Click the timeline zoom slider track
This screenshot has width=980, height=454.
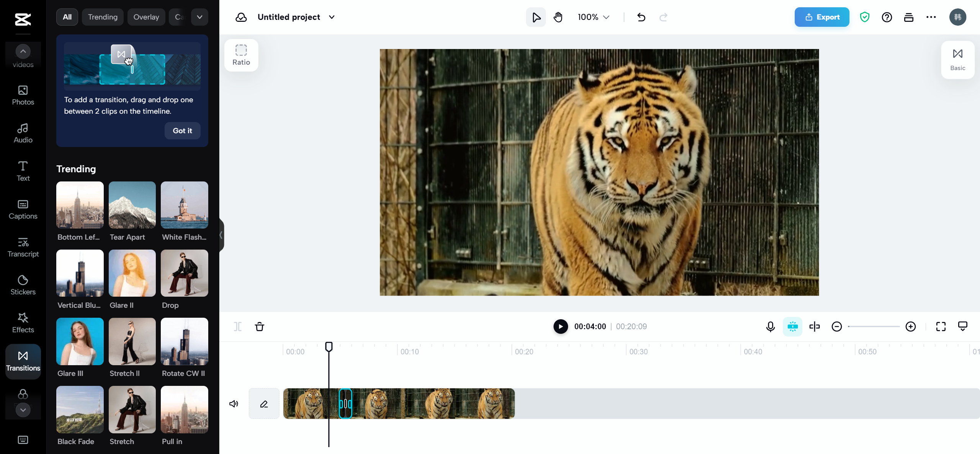(x=874, y=327)
